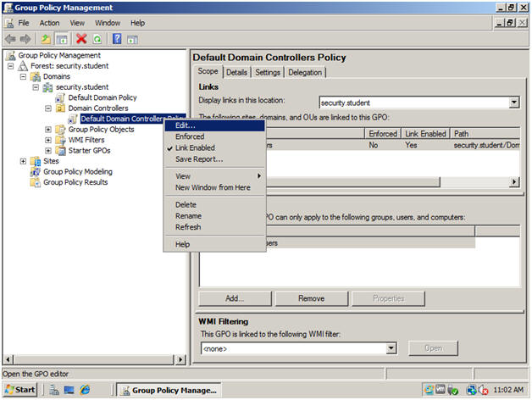Click the green Refresh toolbar icon
Viewport: 532px width, 400px height.
pos(97,39)
